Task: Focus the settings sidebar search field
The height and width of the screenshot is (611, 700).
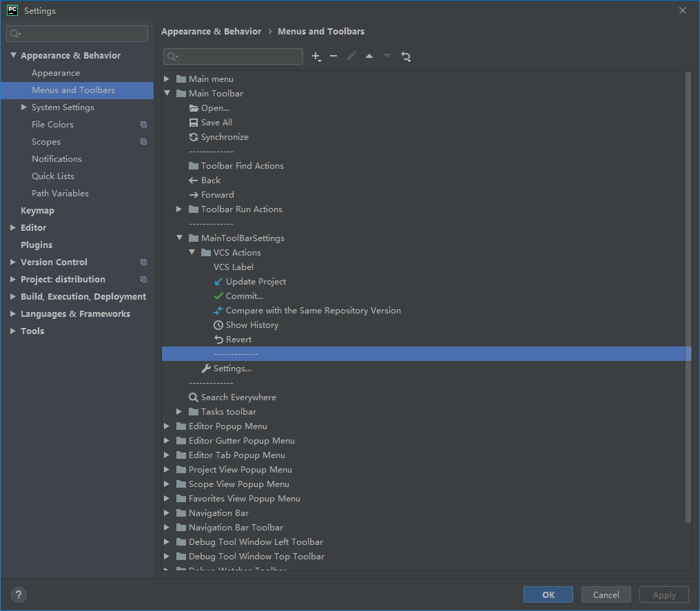Action: point(77,34)
